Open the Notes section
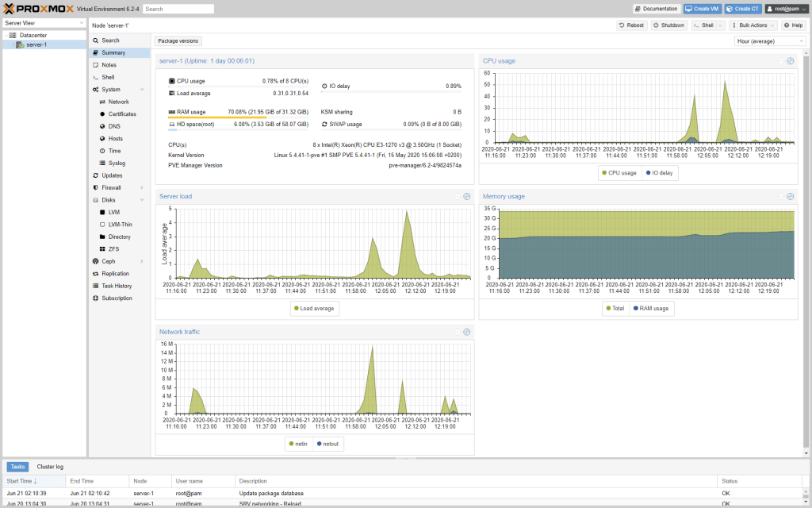The width and height of the screenshot is (812, 508). (x=109, y=65)
